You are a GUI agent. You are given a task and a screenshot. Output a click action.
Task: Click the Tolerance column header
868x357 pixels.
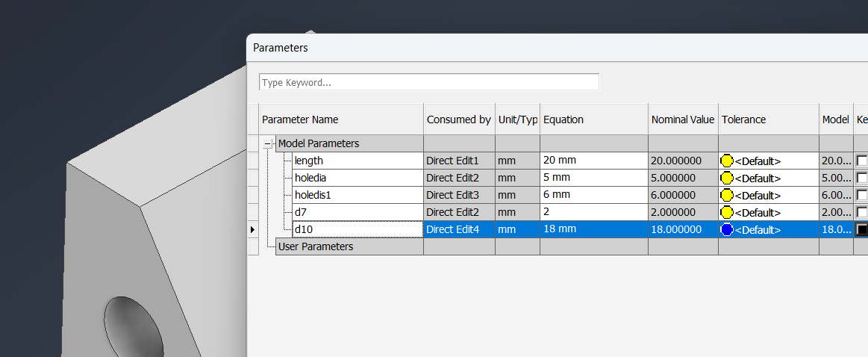pos(769,119)
